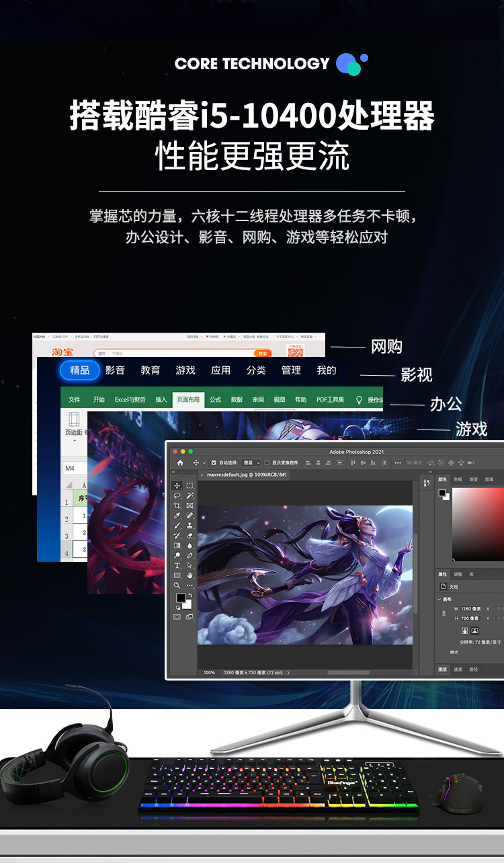Screen dimensions: 504x863
Task: Open the 文件 menu in Excel
Action: click(74, 399)
